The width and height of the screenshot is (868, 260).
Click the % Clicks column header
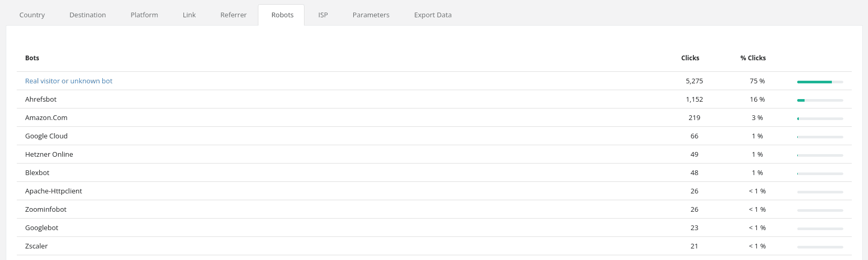point(753,58)
